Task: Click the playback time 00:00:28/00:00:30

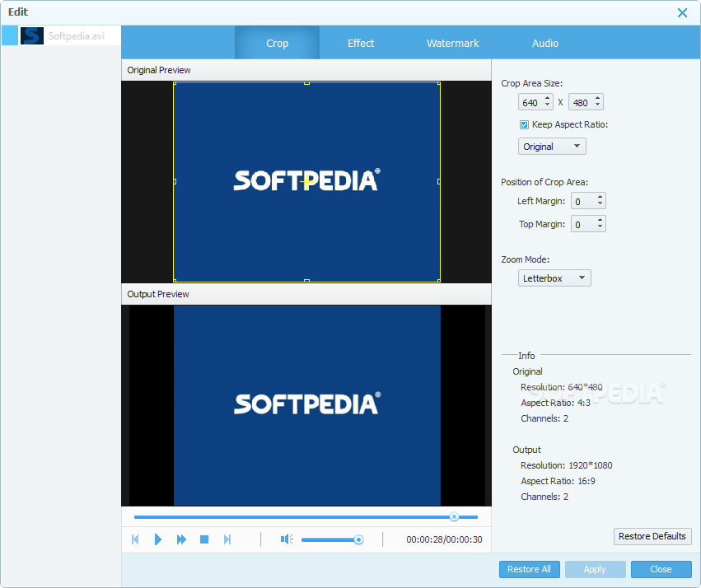Action: (x=444, y=539)
